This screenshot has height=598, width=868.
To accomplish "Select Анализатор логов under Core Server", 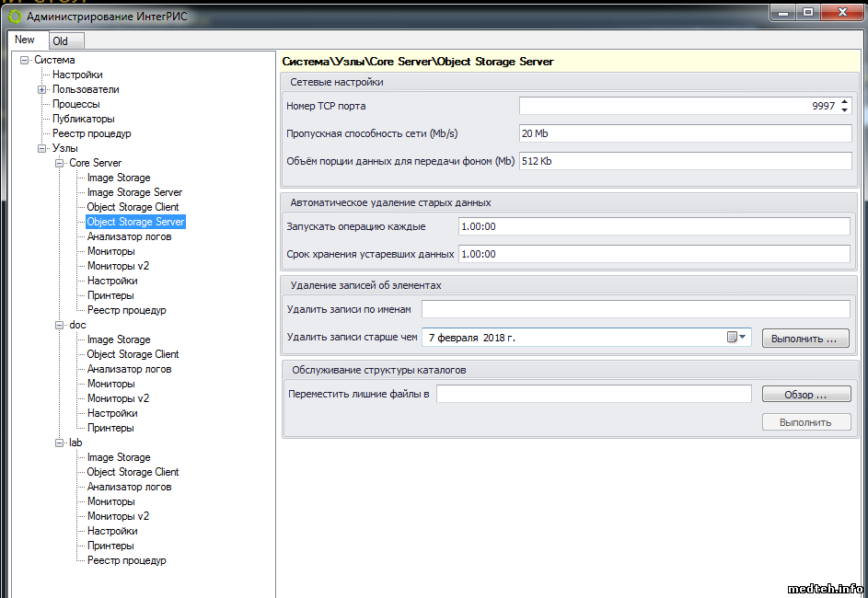I will (x=129, y=237).
